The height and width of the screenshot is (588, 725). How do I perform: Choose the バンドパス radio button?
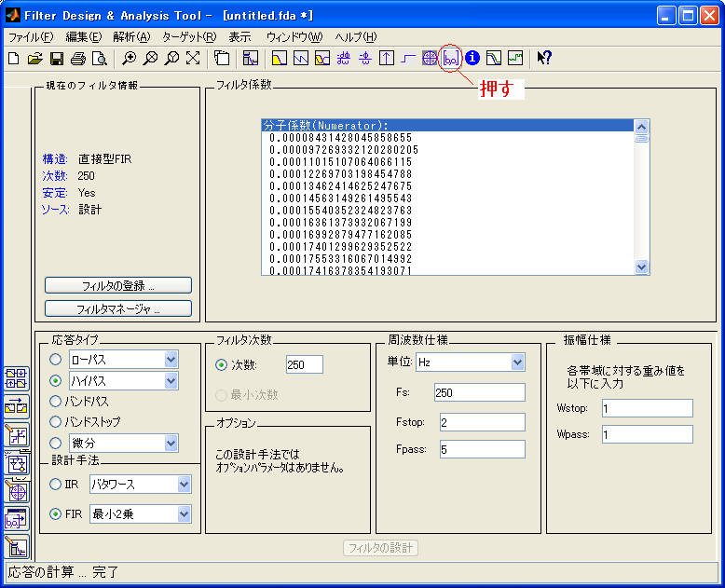coord(56,401)
